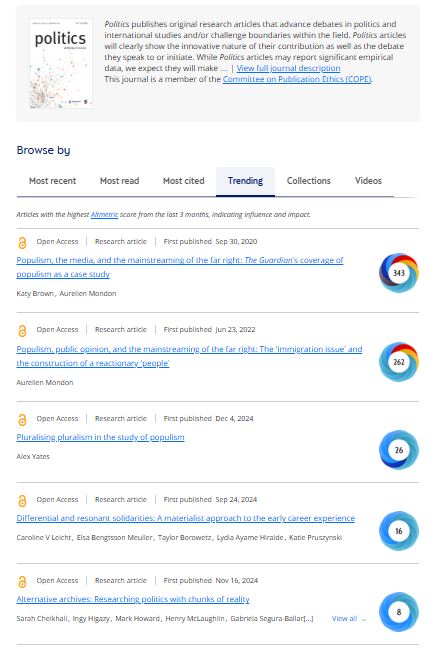
Task: Click the Altmetric badge showing score 16
Action: coord(399,531)
